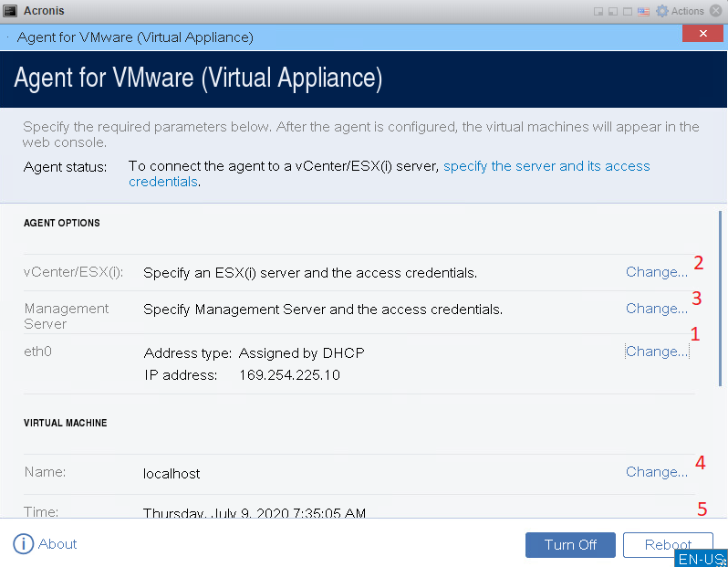Select the 'Assigned by DHCP' value
This screenshot has height=567, width=728.
[301, 353]
